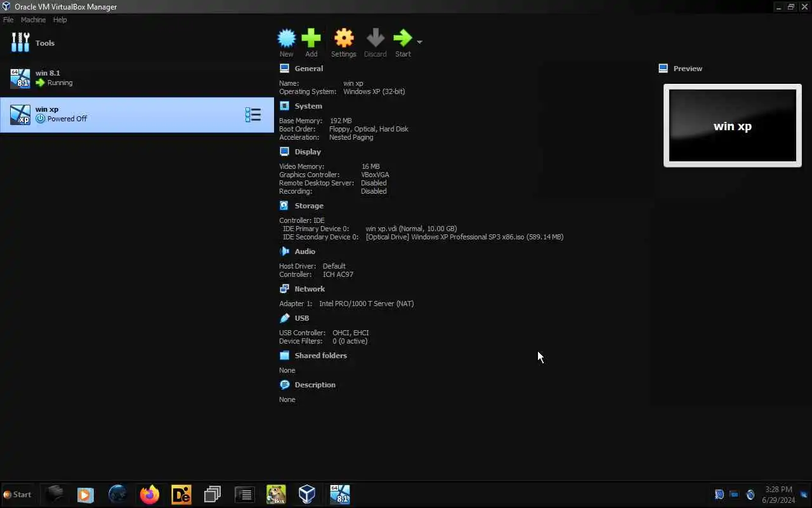
Task: Open the Sandboxie dog icon on the taskbar
Action: coord(275,495)
